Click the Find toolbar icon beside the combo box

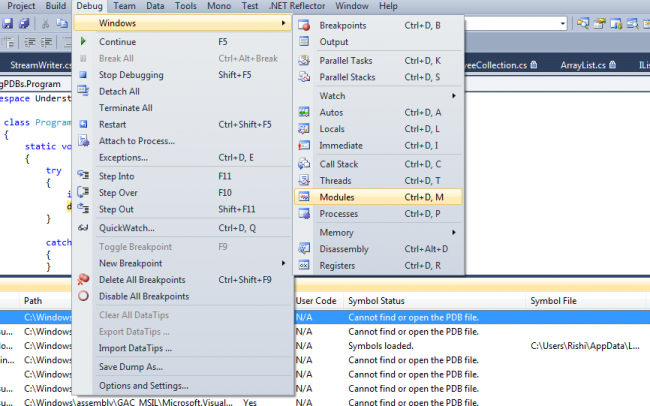point(583,24)
